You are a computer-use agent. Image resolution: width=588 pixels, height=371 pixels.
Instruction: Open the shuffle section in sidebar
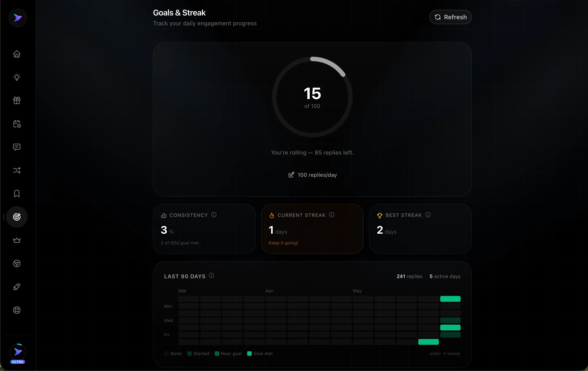17,170
